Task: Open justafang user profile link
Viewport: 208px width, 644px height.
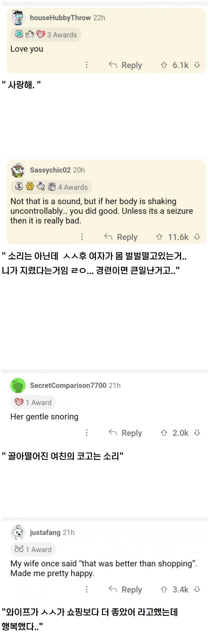Action: [45, 532]
